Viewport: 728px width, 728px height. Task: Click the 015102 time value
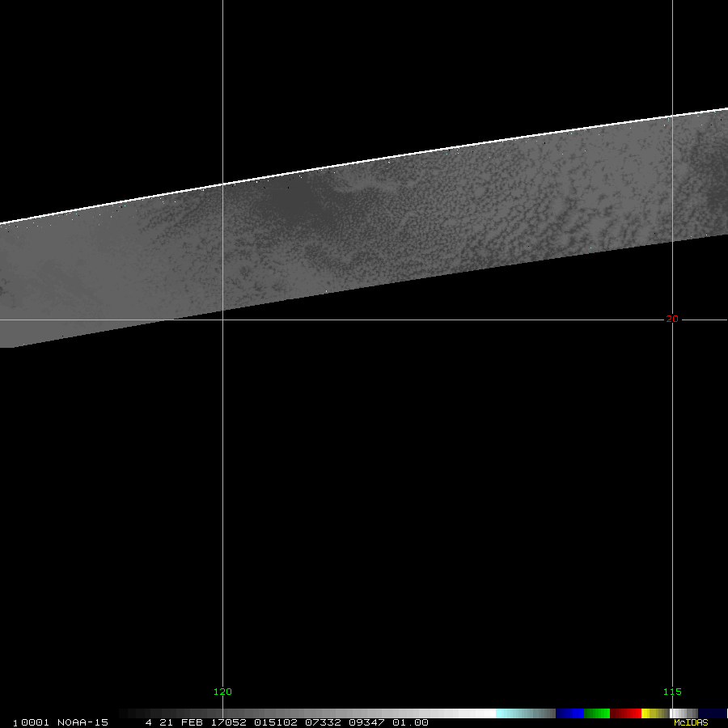274,722
